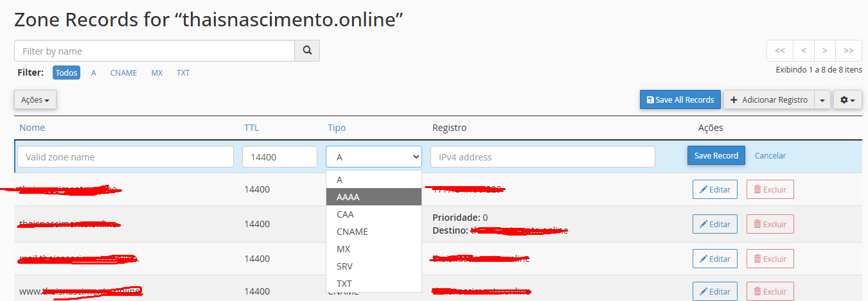Open the Ações dropdown menu

click(35, 99)
